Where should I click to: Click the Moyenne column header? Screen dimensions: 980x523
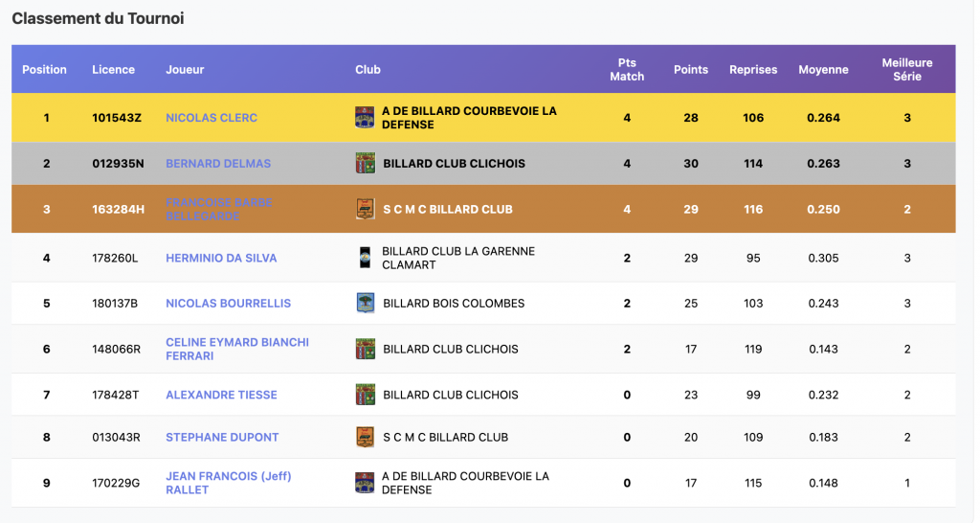coord(823,70)
